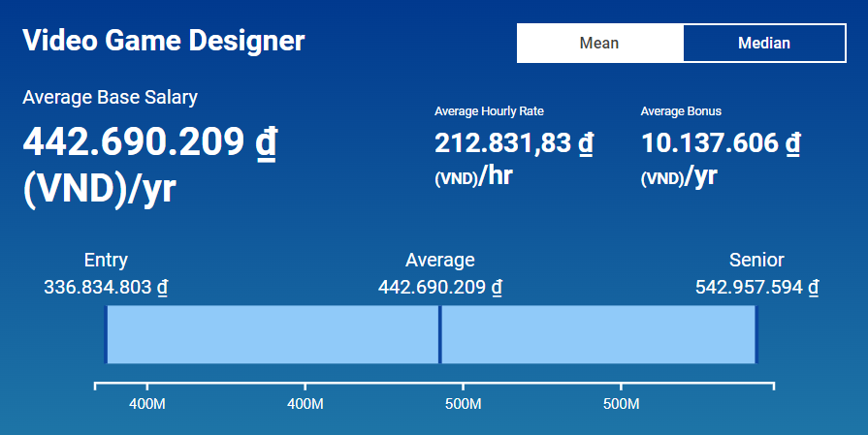Click the Entry label above the bar
Viewport: 868px width, 435px height.
(106, 260)
